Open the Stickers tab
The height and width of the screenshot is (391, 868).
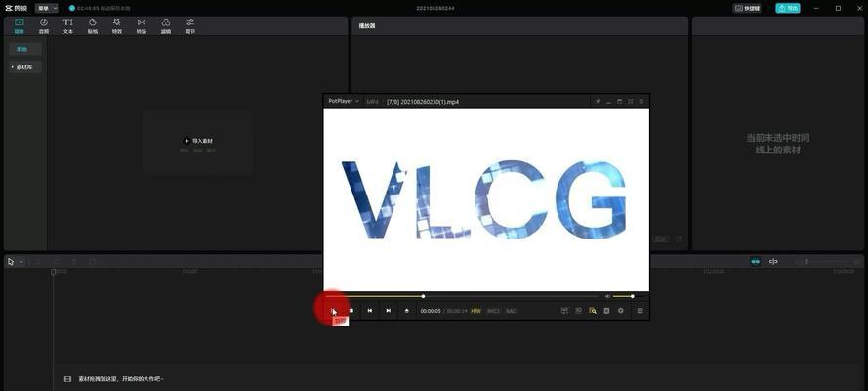click(x=93, y=26)
